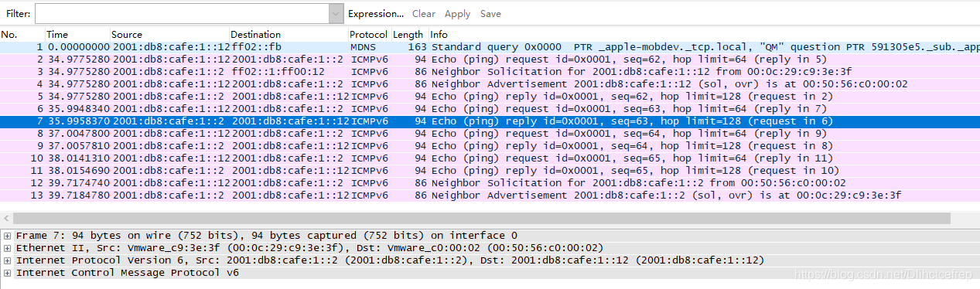Click the length value 163
The height and width of the screenshot is (289, 980).
(x=417, y=47)
